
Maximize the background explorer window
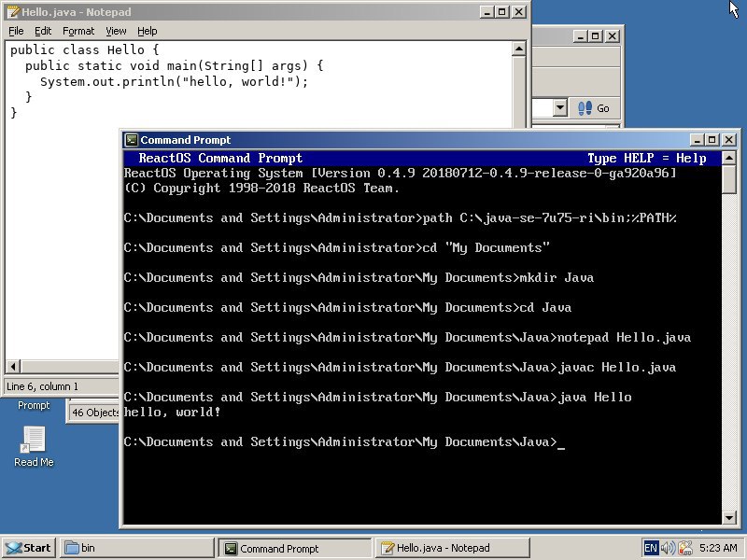coord(596,36)
